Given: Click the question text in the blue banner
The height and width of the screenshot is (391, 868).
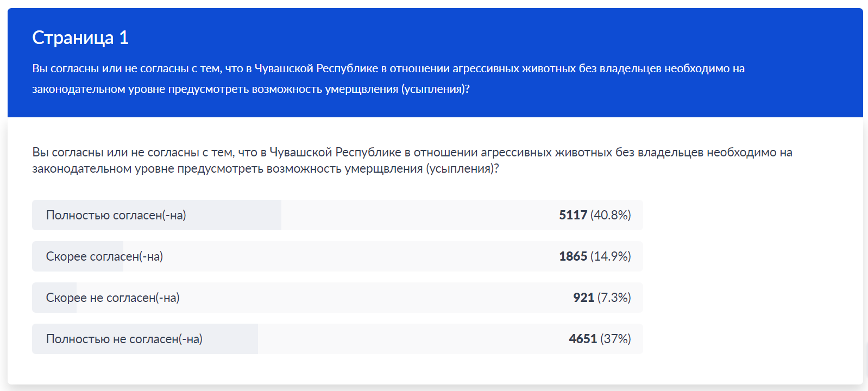Looking at the screenshot, I should [x=388, y=79].
